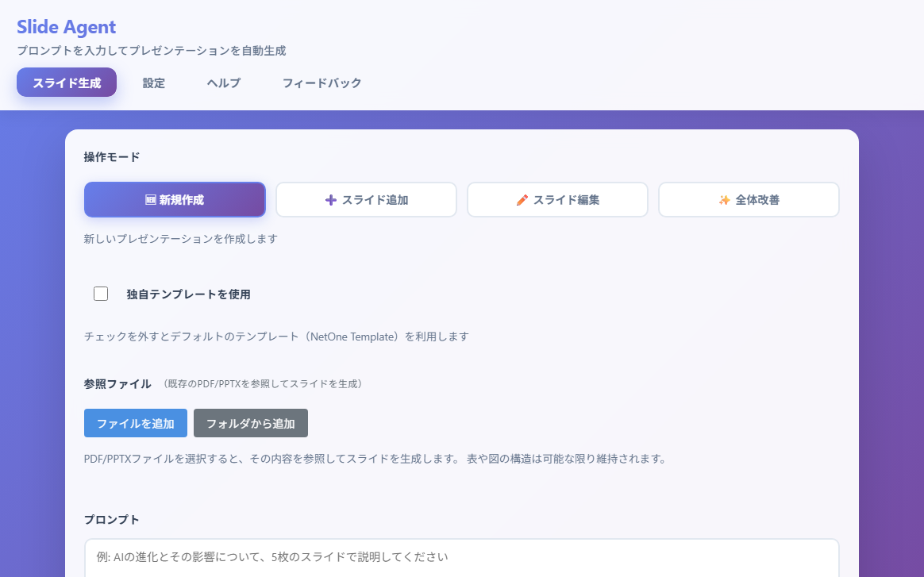This screenshot has height=577, width=924.
Task: Open the ヘルプ tab
Action: [x=224, y=83]
